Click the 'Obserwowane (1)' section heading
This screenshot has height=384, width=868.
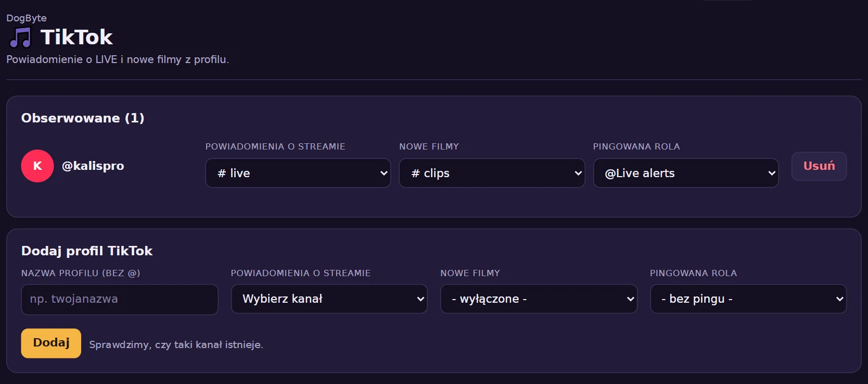(83, 118)
